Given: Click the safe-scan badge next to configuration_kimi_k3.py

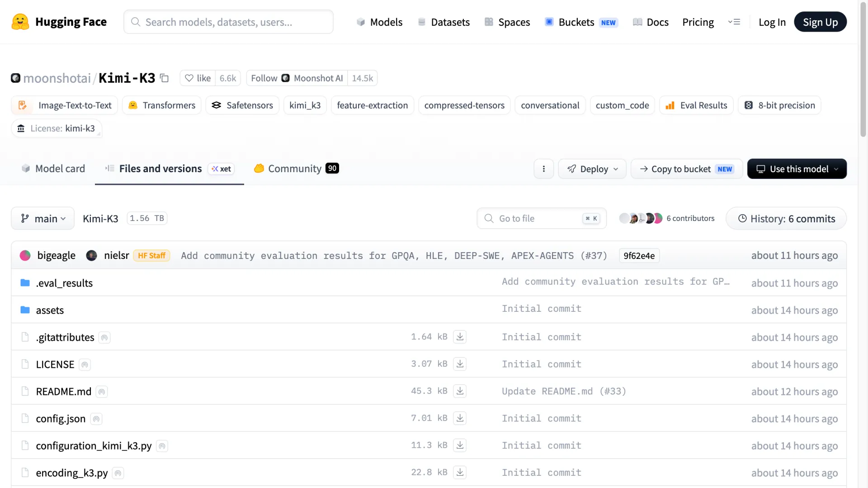Looking at the screenshot, I should [162, 446].
